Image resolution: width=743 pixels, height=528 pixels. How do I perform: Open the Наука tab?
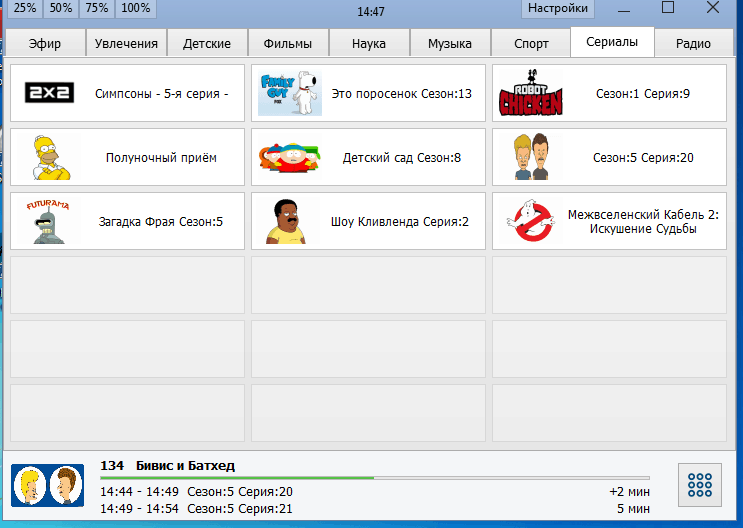(x=369, y=44)
